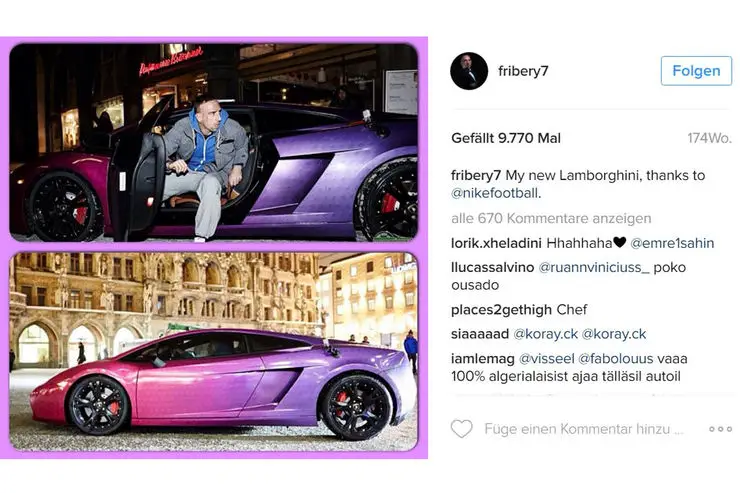This screenshot has width=740, height=493.
Task: Open the @ruannviniciuss_ mention
Action: click(x=594, y=267)
